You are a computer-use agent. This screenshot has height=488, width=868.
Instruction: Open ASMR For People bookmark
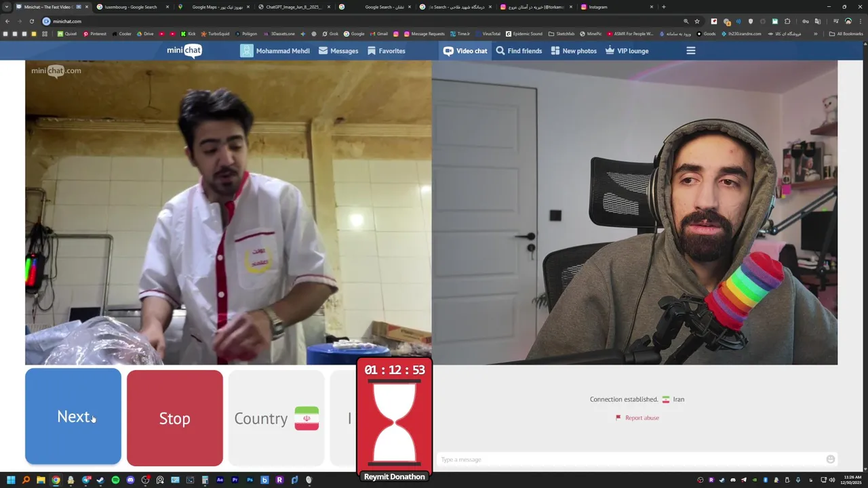pos(631,34)
